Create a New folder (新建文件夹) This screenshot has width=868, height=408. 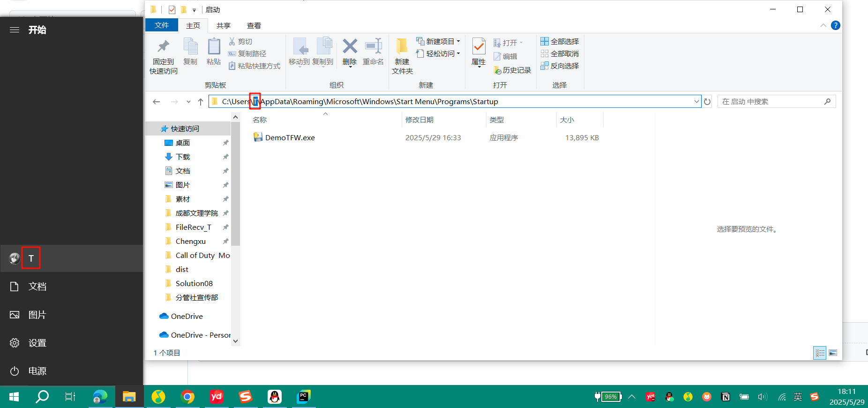402,56
